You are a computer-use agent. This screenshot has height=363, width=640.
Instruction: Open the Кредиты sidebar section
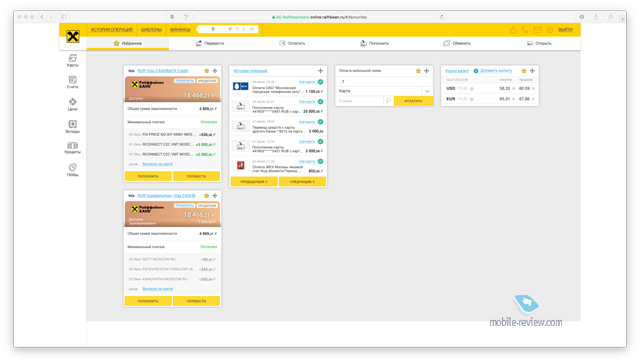(x=73, y=148)
